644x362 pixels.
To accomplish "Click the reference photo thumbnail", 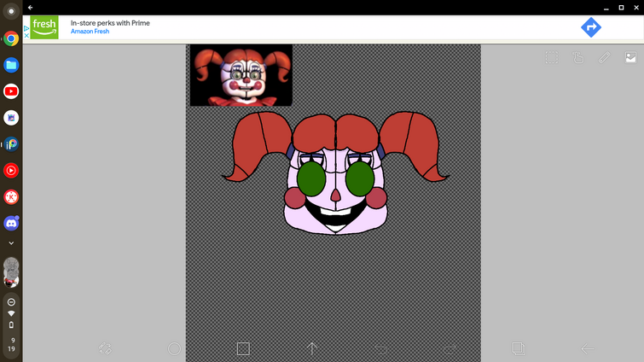I will click(241, 75).
